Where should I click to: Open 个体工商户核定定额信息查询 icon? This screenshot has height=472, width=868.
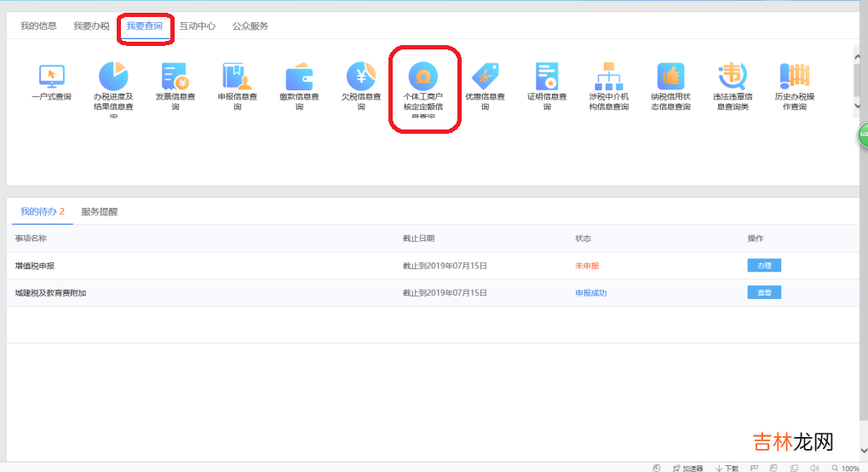coord(423,76)
